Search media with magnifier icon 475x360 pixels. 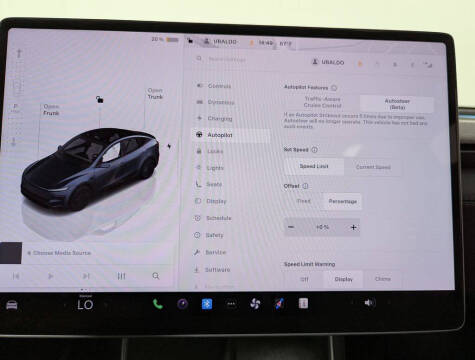[x=156, y=276]
